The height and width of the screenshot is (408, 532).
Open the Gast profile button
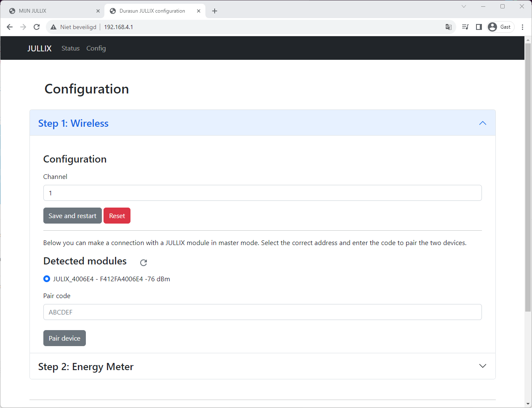pyautogui.click(x=500, y=27)
